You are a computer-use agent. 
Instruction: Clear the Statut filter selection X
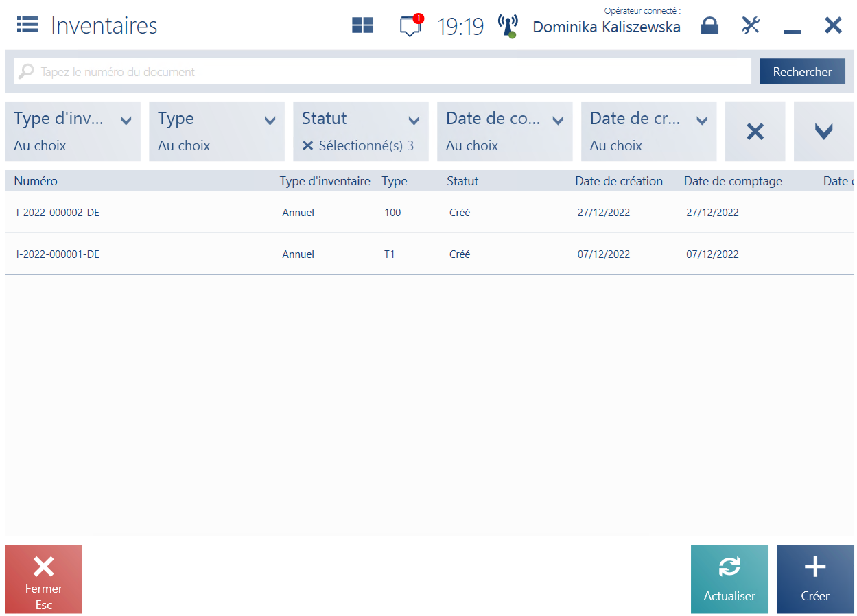(307, 145)
